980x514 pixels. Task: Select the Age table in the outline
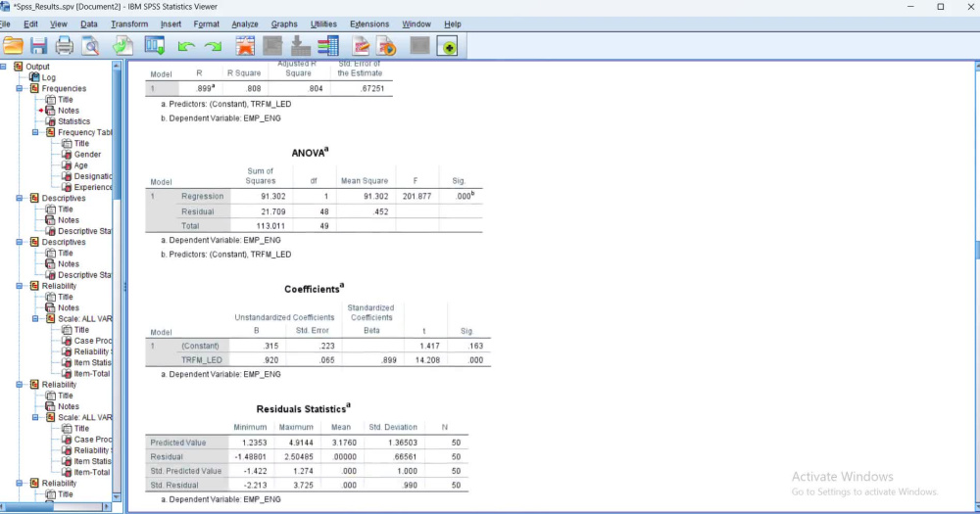(80, 165)
